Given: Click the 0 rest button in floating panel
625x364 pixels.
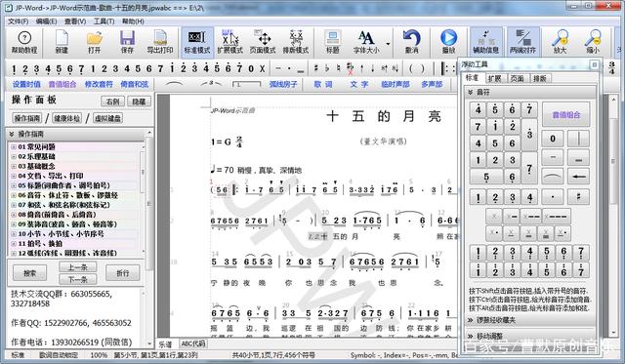Looking at the screenshot, I should point(553,139).
